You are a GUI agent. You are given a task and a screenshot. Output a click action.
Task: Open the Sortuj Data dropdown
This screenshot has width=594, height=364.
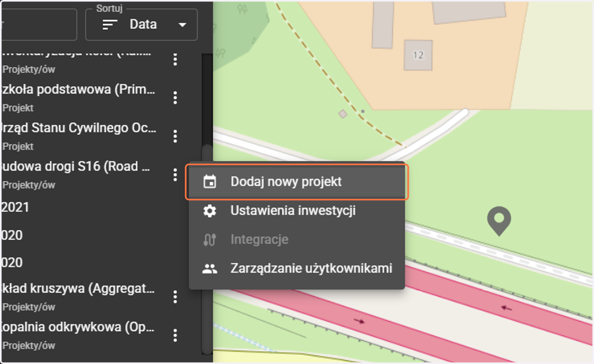tap(142, 24)
